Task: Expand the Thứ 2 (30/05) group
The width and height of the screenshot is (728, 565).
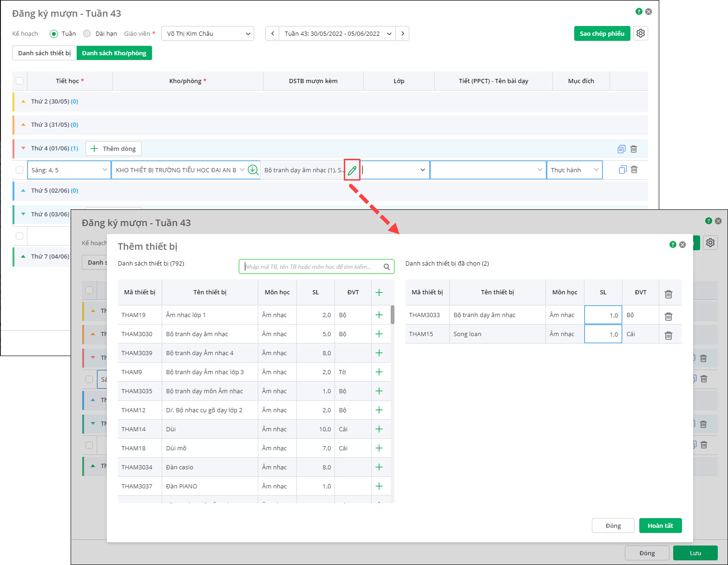Action: (23, 101)
